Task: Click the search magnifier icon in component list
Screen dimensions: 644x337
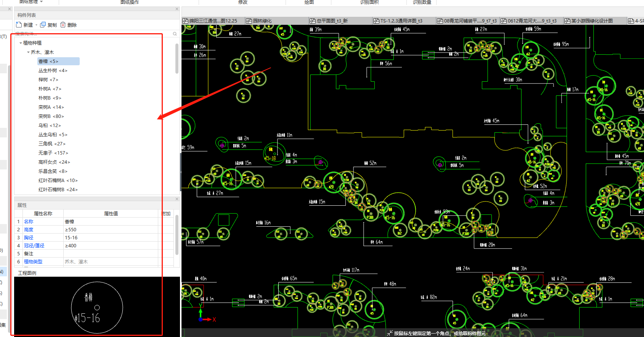Action: (175, 34)
